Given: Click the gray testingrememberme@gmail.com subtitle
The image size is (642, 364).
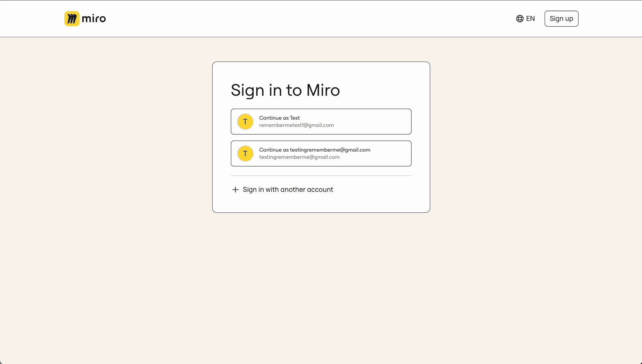Looking at the screenshot, I should (299, 157).
